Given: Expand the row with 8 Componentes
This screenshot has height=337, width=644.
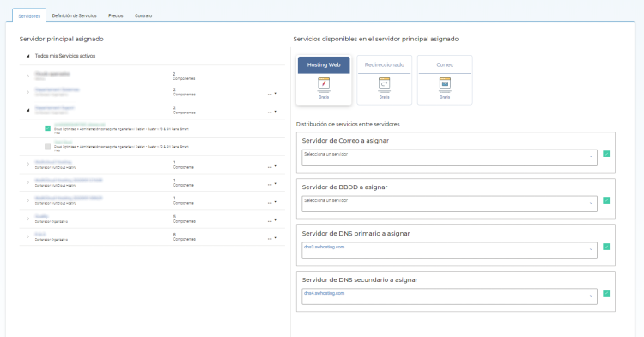Looking at the screenshot, I should point(28,236).
